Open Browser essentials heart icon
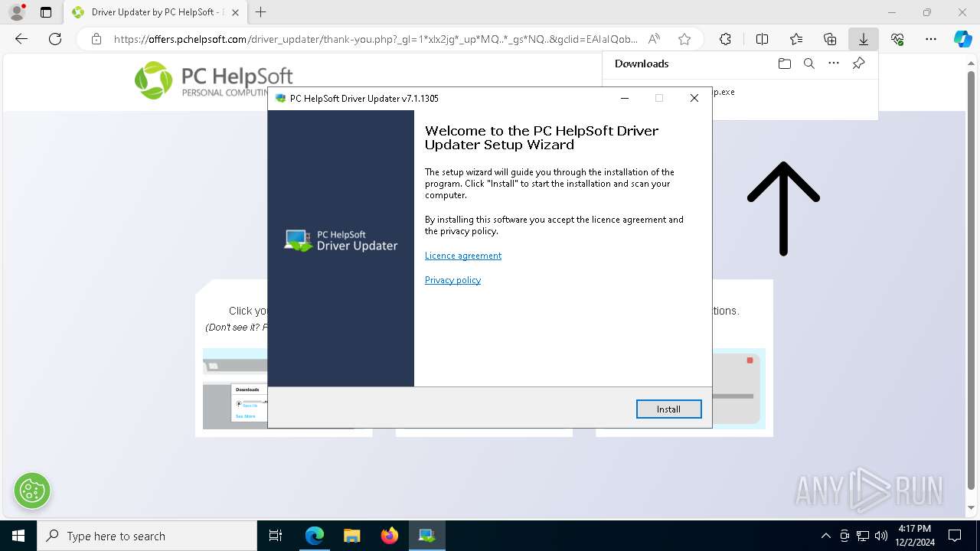This screenshot has height=551, width=980. (x=897, y=39)
